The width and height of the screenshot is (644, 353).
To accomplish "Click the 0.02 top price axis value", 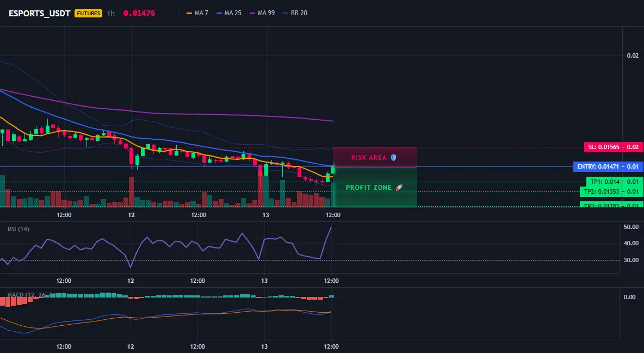I will point(633,55).
